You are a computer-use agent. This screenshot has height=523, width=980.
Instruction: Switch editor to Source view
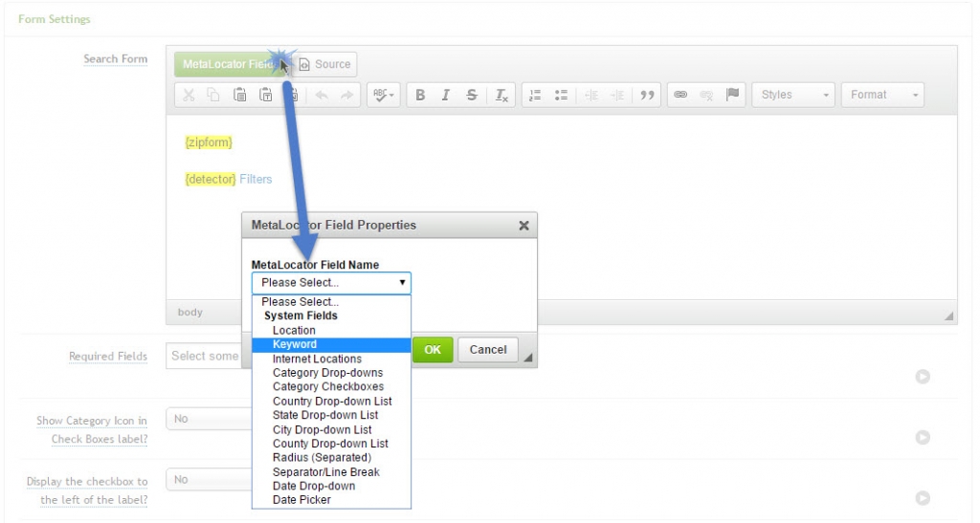pyautogui.click(x=325, y=64)
